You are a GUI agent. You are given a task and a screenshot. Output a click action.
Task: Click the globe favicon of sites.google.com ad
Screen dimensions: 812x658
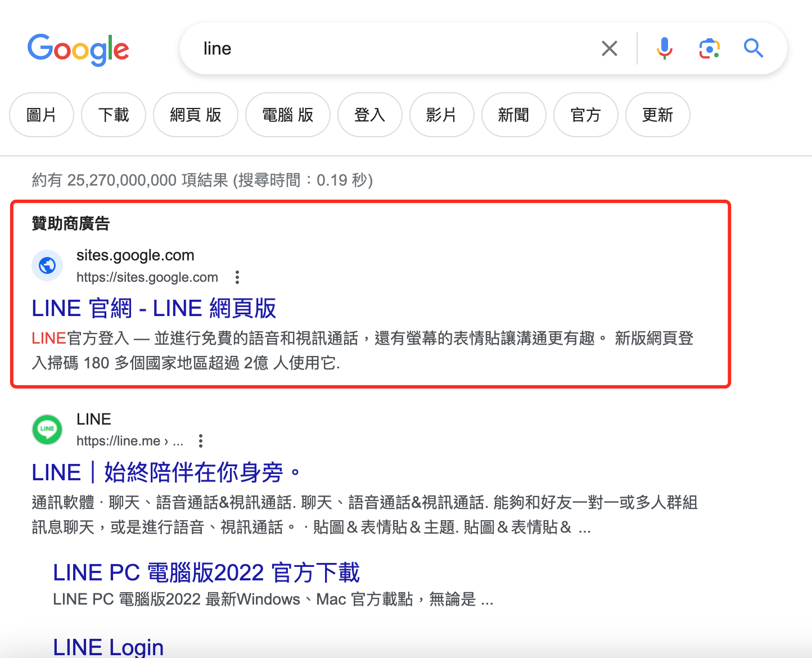(x=47, y=265)
